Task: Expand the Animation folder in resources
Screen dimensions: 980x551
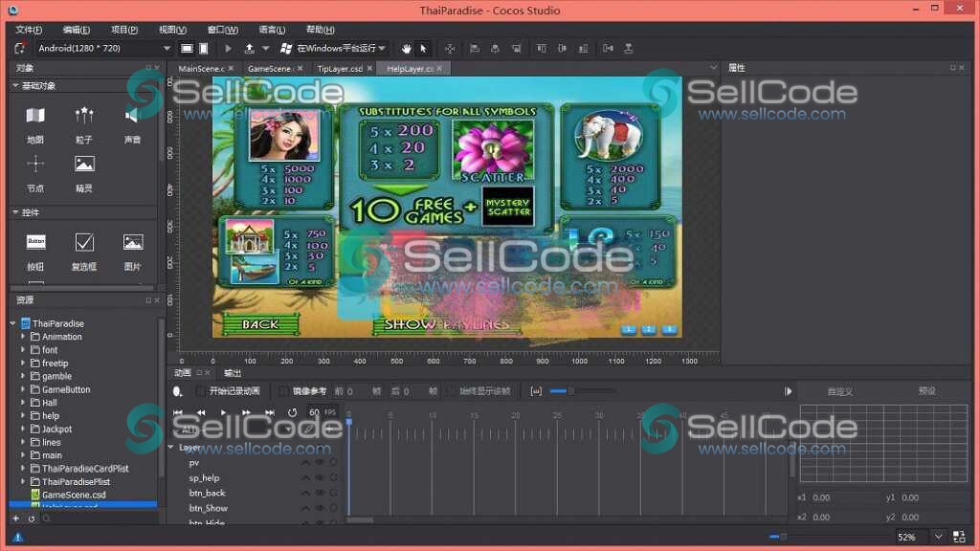Action: click(x=23, y=337)
